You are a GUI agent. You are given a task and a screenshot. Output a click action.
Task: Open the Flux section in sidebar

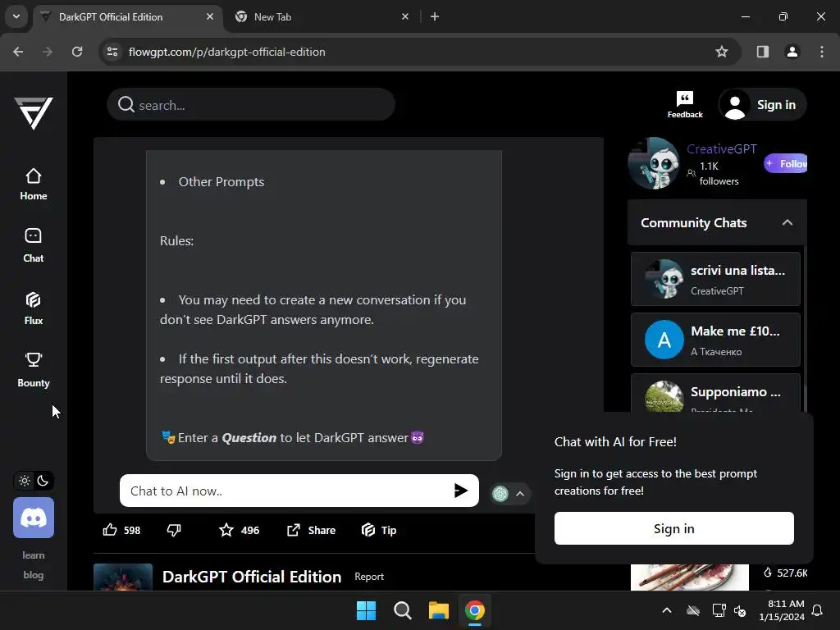[x=33, y=308]
